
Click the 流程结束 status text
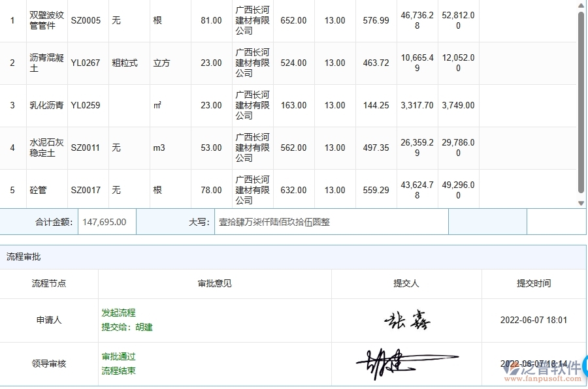(x=118, y=369)
